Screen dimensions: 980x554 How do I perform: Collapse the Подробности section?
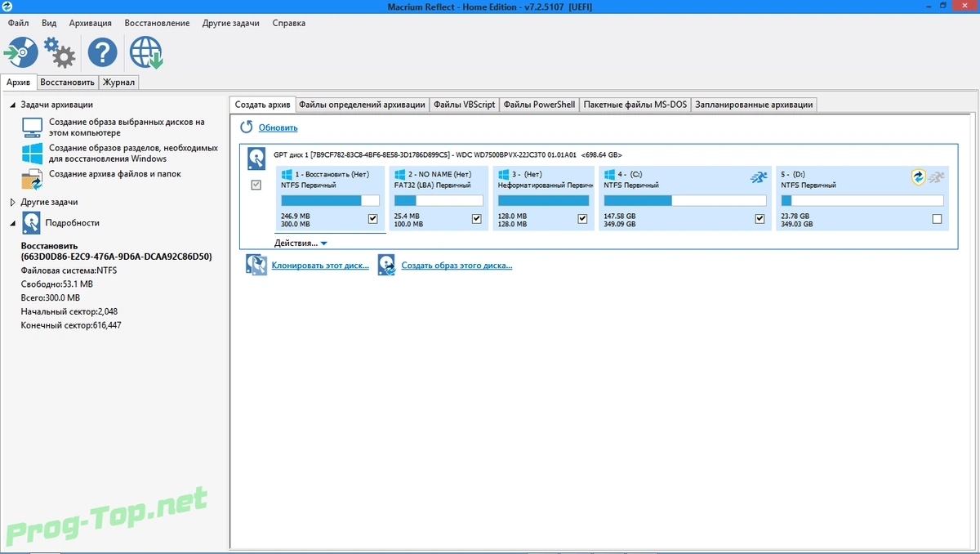[x=13, y=222]
